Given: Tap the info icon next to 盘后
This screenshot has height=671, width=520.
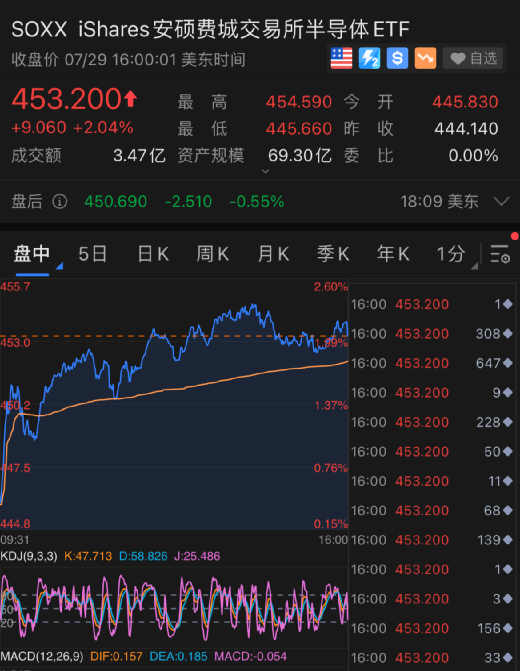Looking at the screenshot, I should tap(59, 201).
